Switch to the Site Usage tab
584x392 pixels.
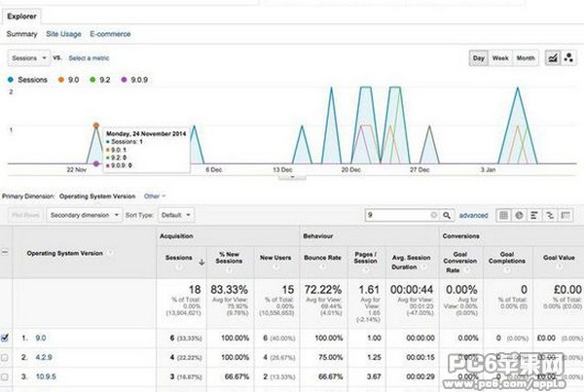[63, 34]
